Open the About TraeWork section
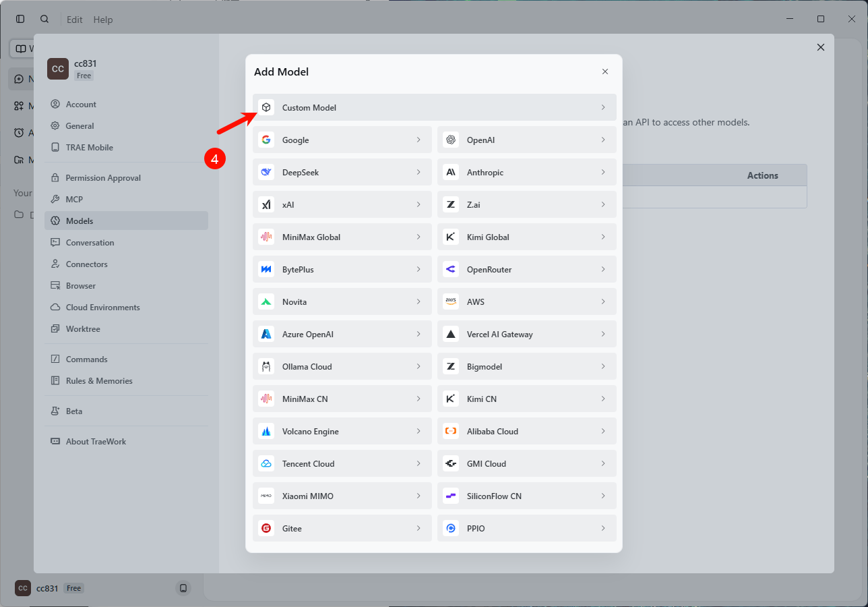868x607 pixels. pos(127,442)
